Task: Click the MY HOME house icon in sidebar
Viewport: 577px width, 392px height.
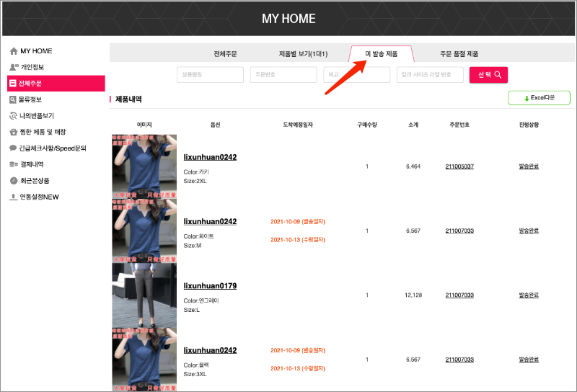Action: [13, 51]
